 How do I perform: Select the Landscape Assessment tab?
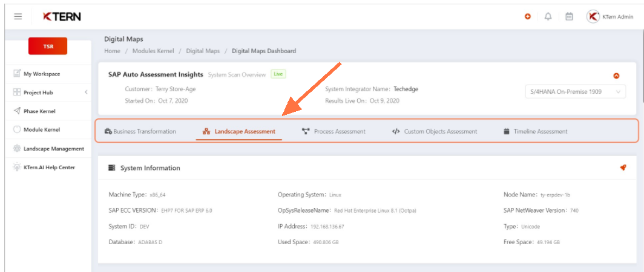(x=239, y=132)
